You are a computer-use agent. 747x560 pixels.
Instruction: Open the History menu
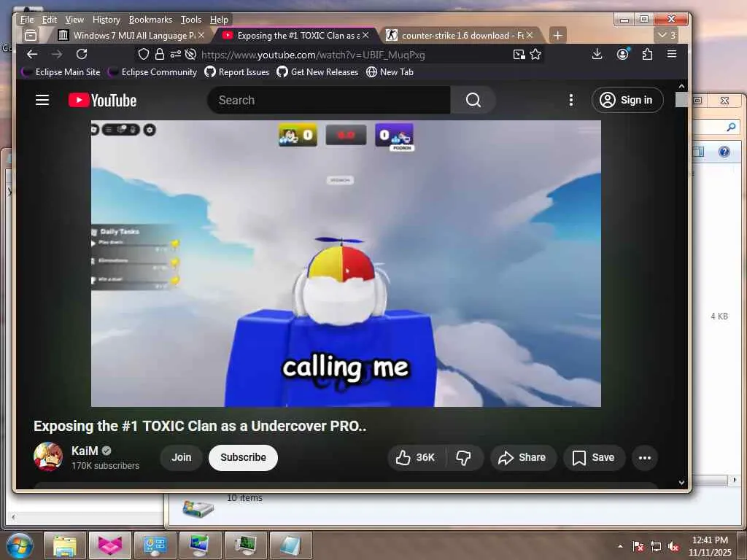point(107,20)
